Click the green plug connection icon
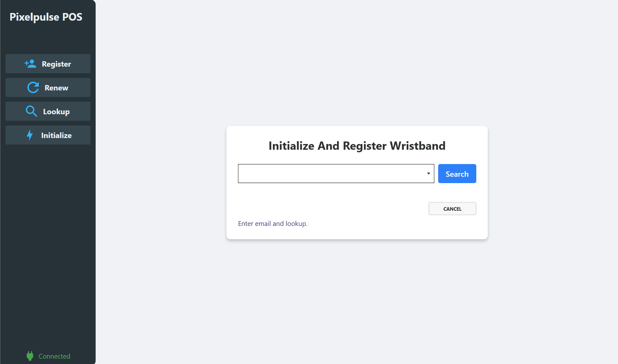 point(30,356)
